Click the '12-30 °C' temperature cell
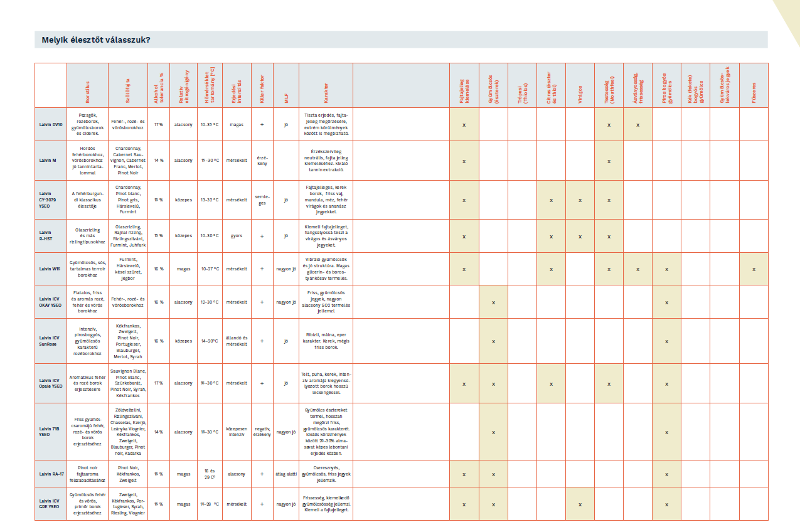 pos(210,302)
